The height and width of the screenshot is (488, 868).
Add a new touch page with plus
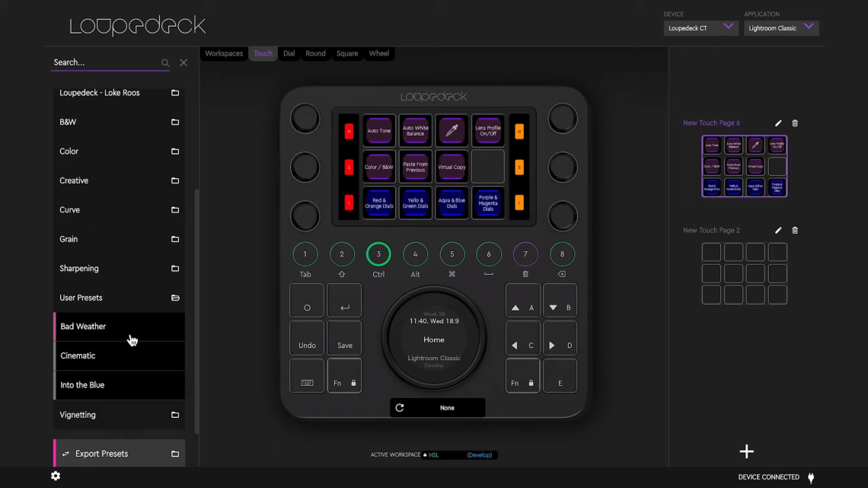tap(747, 451)
